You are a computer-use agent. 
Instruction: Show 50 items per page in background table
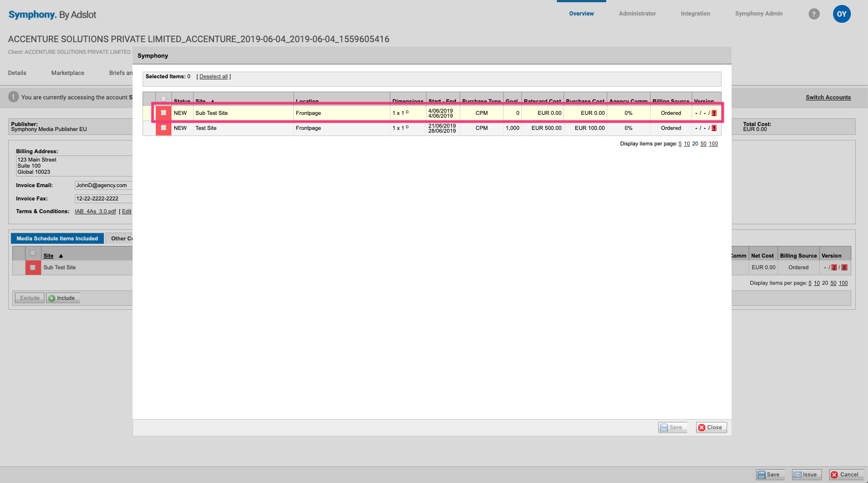pos(833,283)
